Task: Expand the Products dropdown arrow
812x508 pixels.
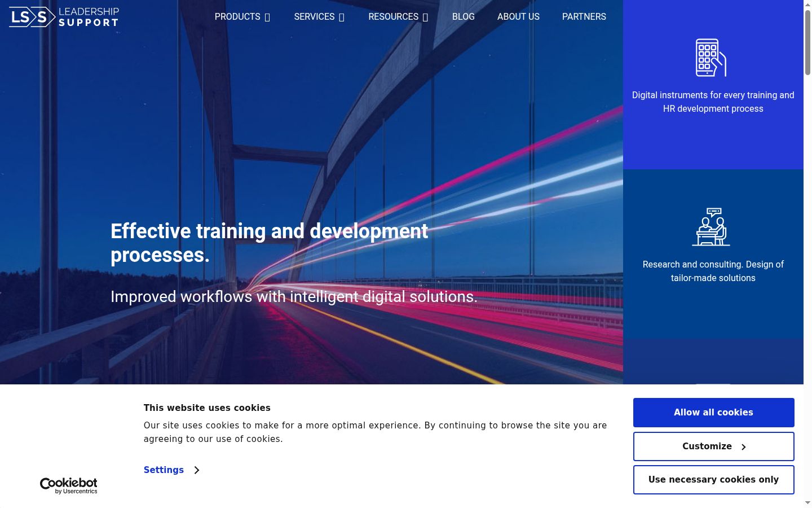Action: click(x=267, y=17)
